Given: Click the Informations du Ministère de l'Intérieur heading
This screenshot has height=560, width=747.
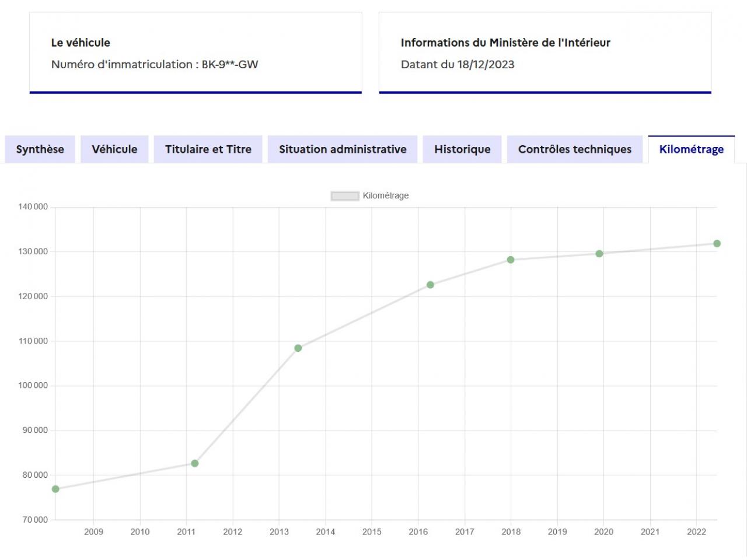Looking at the screenshot, I should [505, 43].
